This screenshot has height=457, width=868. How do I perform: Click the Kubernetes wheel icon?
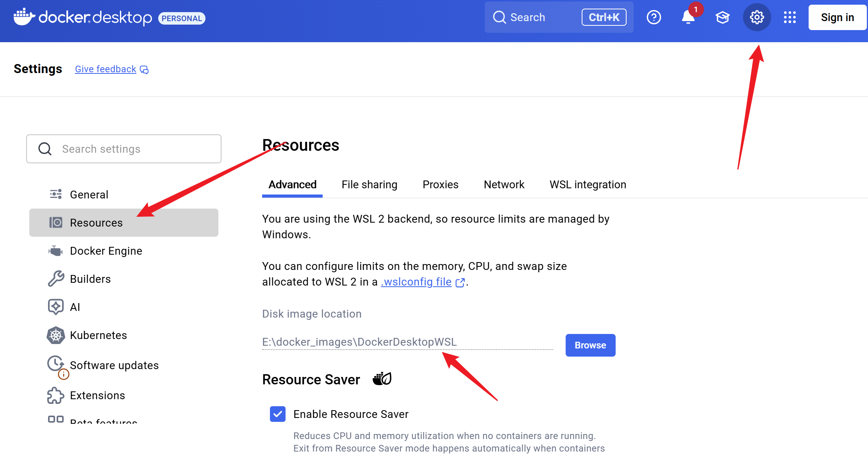tap(56, 335)
